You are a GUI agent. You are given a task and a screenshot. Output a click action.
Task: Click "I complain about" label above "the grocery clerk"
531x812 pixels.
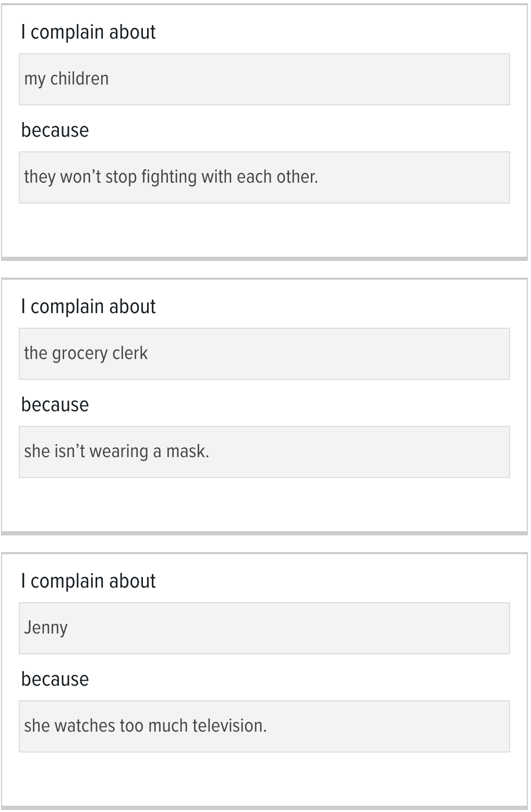click(88, 307)
